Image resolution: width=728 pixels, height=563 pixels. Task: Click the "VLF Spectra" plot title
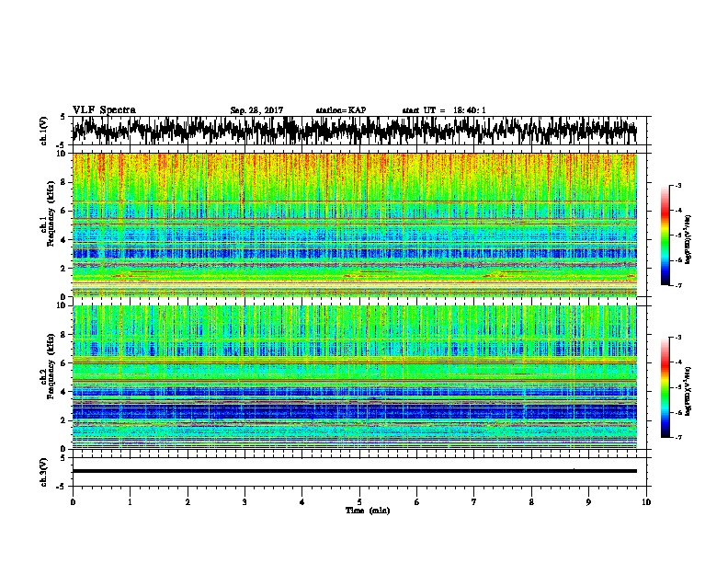tap(104, 110)
